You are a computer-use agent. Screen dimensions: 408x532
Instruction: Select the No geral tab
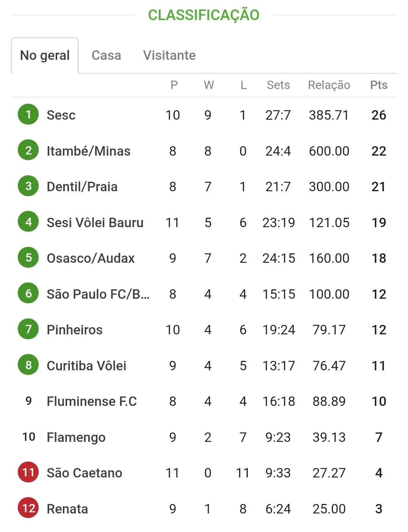(x=45, y=55)
